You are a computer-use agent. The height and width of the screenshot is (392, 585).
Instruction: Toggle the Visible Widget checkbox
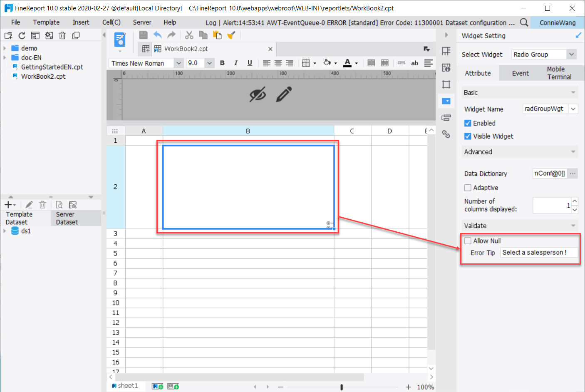(x=468, y=136)
